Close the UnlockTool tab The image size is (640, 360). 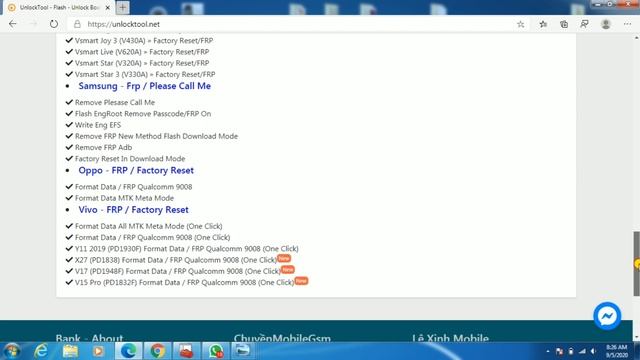pos(108,7)
